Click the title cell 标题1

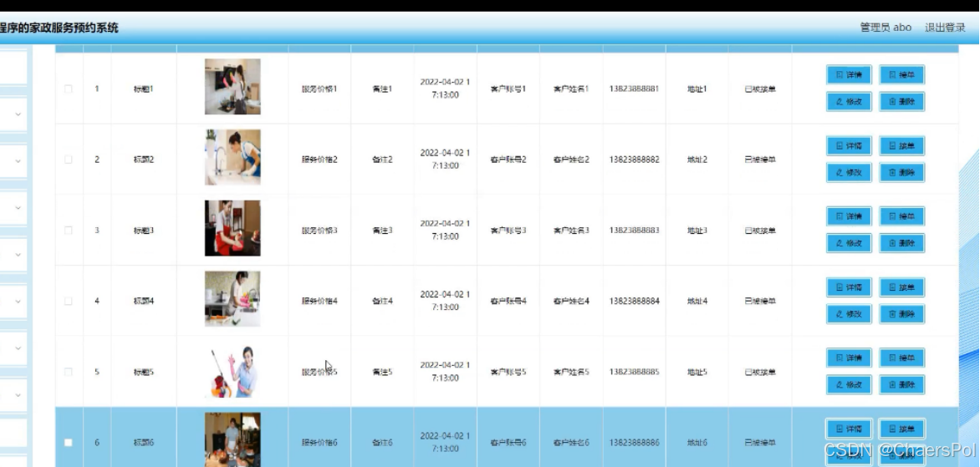click(x=144, y=89)
